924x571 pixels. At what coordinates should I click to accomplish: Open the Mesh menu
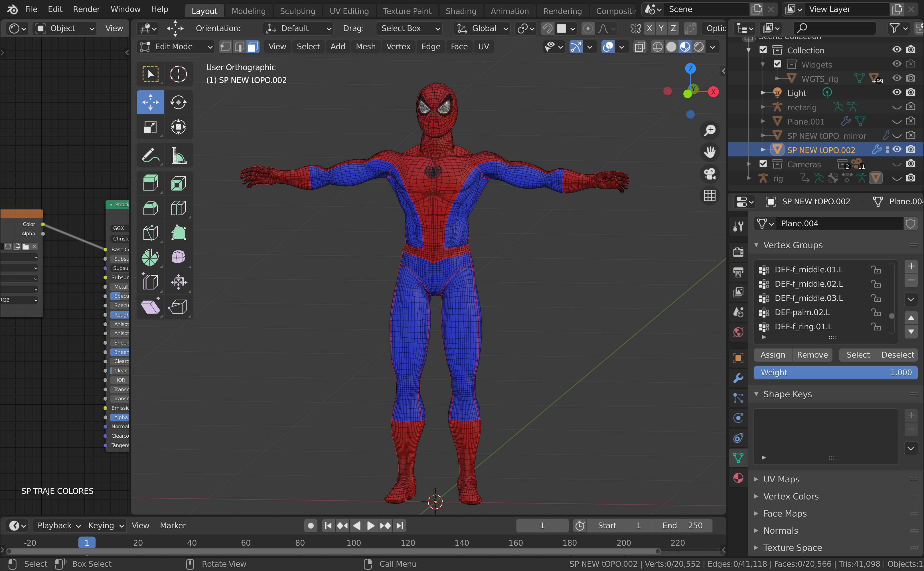[x=365, y=47]
